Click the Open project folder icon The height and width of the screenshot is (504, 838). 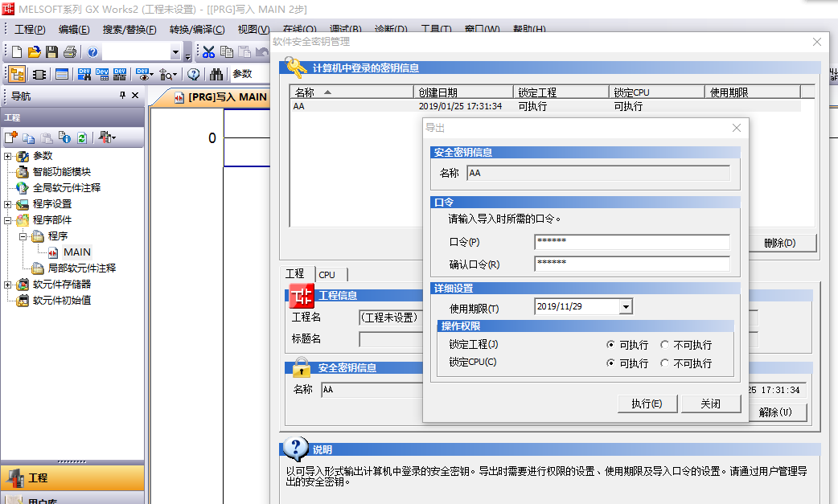point(34,52)
